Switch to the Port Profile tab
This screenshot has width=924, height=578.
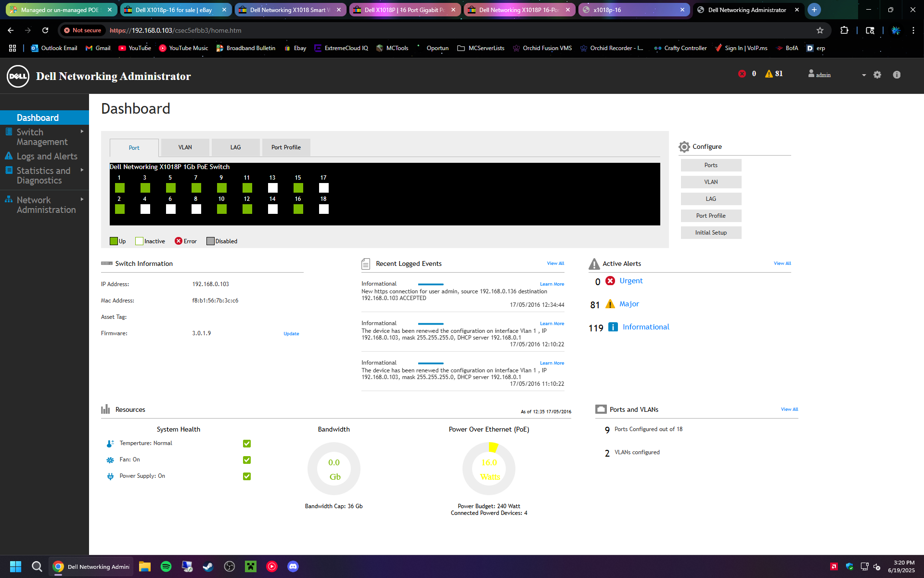click(286, 147)
